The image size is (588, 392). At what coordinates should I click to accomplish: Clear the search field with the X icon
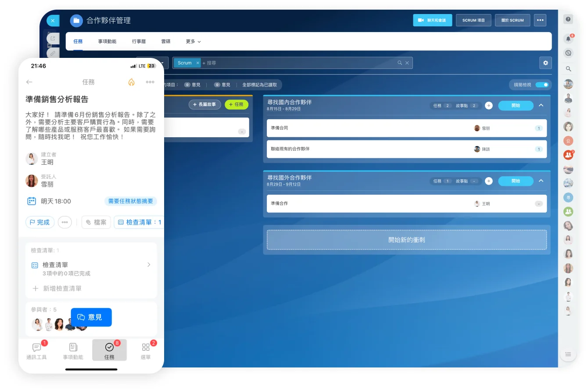pyautogui.click(x=407, y=63)
